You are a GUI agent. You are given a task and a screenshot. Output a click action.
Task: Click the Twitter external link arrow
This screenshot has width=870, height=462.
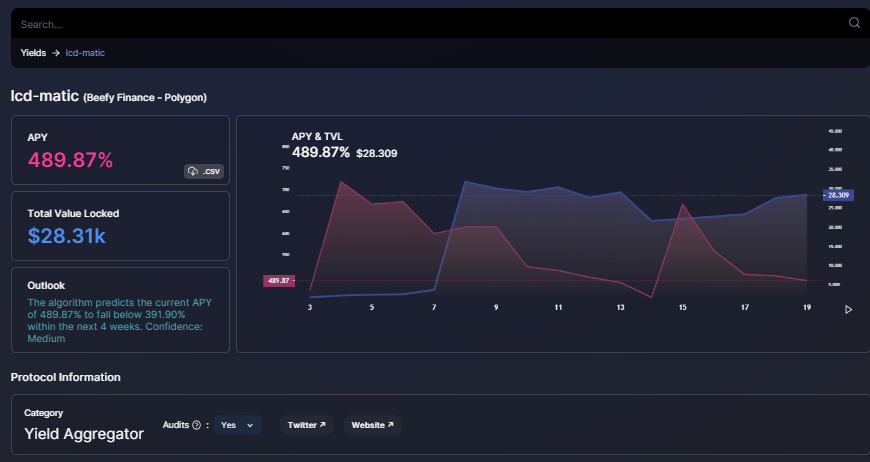[x=323, y=425]
